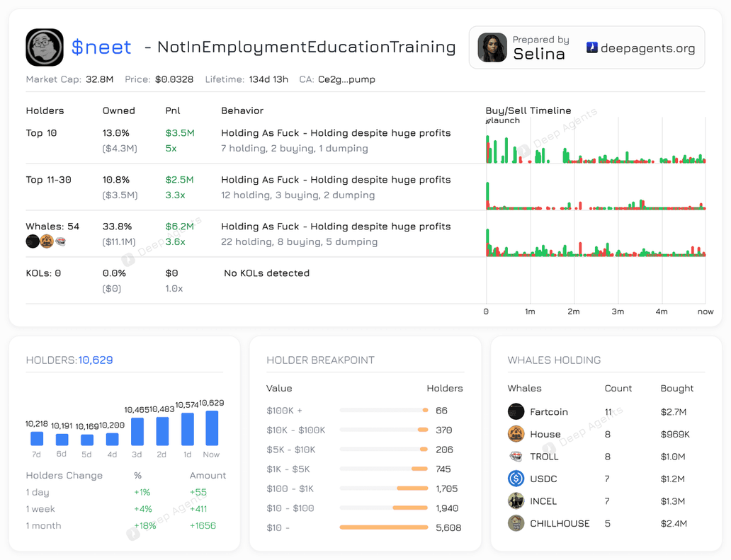This screenshot has width=731, height=560.
Task: Click the holders count 10,629
Action: [96, 360]
